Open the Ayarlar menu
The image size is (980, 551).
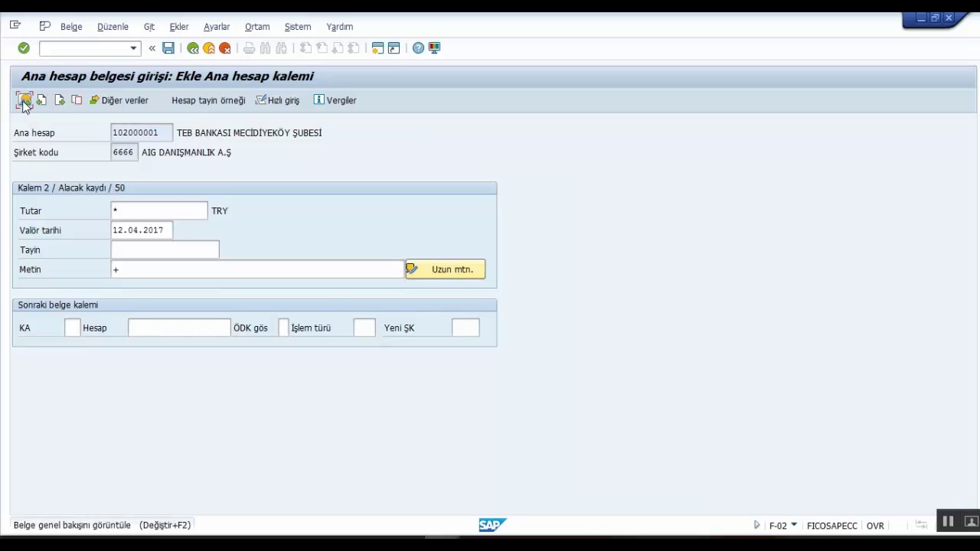(217, 27)
